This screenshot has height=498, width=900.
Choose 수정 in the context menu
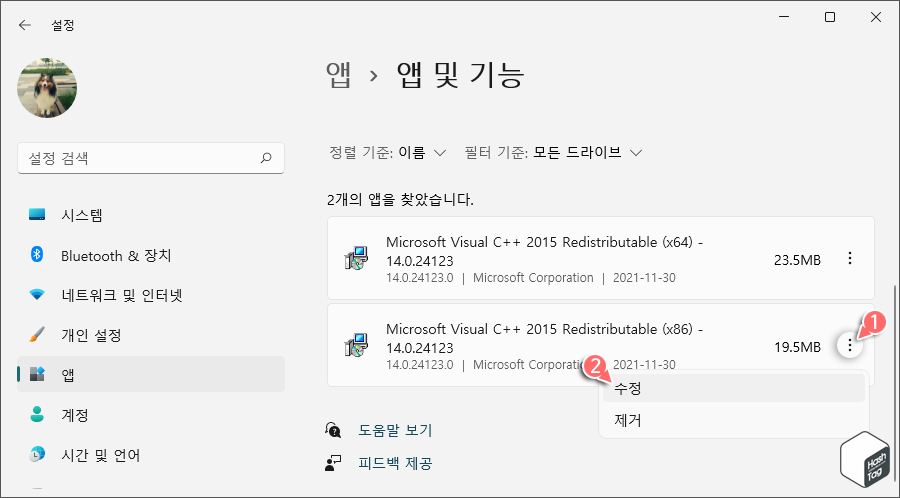(734, 388)
